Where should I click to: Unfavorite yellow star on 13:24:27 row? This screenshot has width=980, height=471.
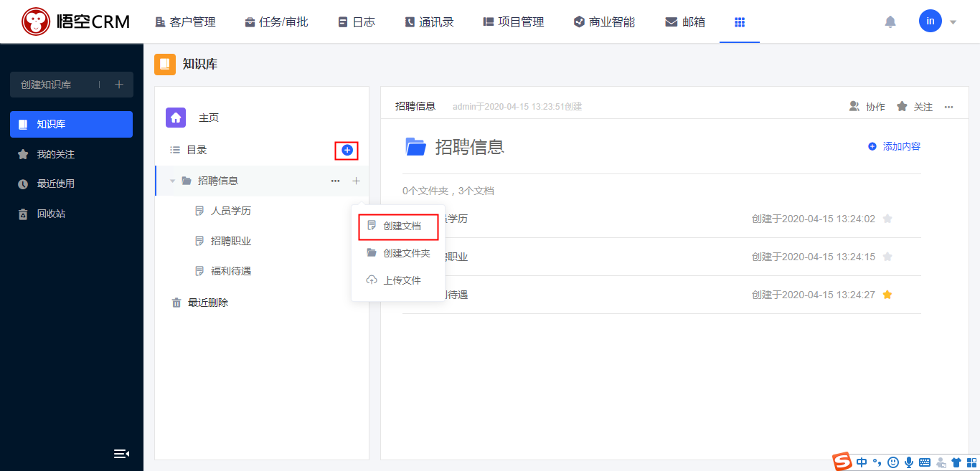[887, 295]
